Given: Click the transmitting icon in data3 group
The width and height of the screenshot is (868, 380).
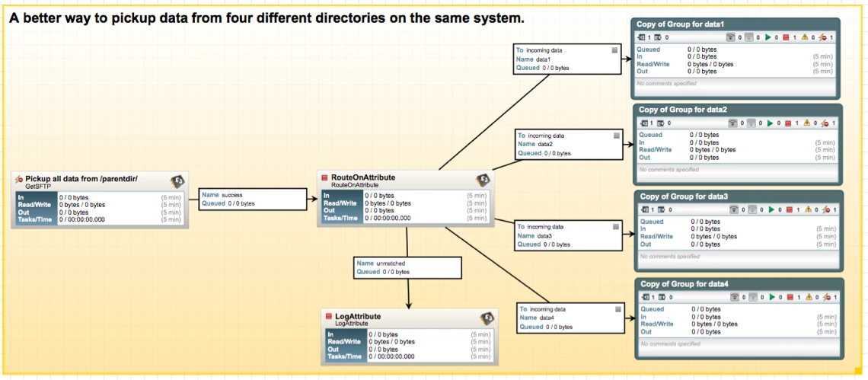Looking at the screenshot, I should 734,210.
